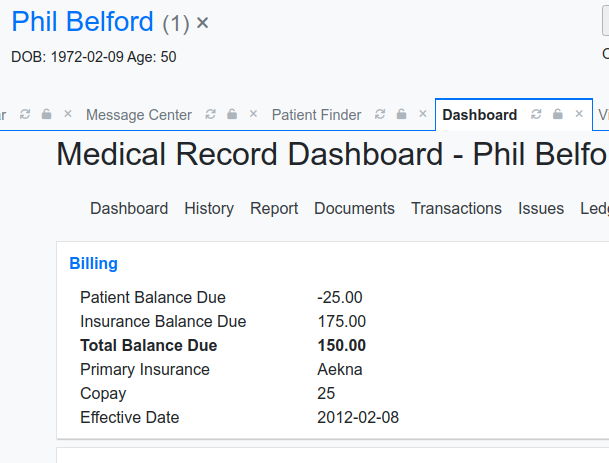Refresh the Dashboard tab
Viewport: 609px width, 463px height.
(x=536, y=114)
